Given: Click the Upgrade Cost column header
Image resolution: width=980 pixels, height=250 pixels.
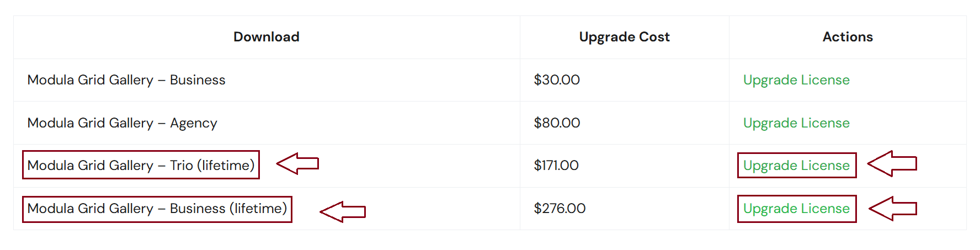Looking at the screenshot, I should (x=624, y=37).
